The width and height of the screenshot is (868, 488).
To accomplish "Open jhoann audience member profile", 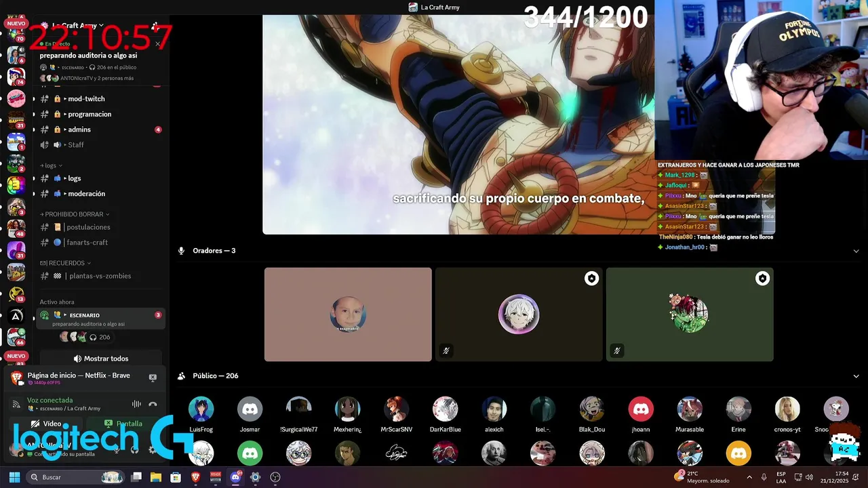I will [x=641, y=414].
